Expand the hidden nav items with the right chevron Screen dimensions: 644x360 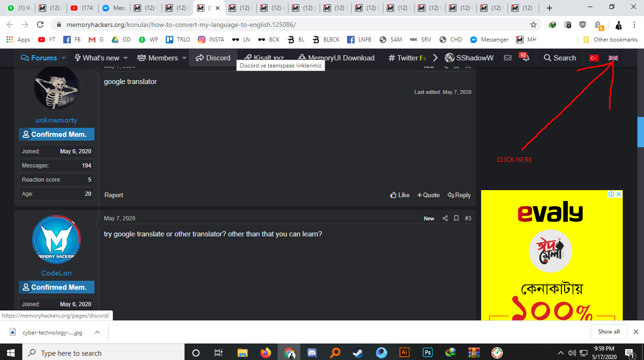(435, 58)
